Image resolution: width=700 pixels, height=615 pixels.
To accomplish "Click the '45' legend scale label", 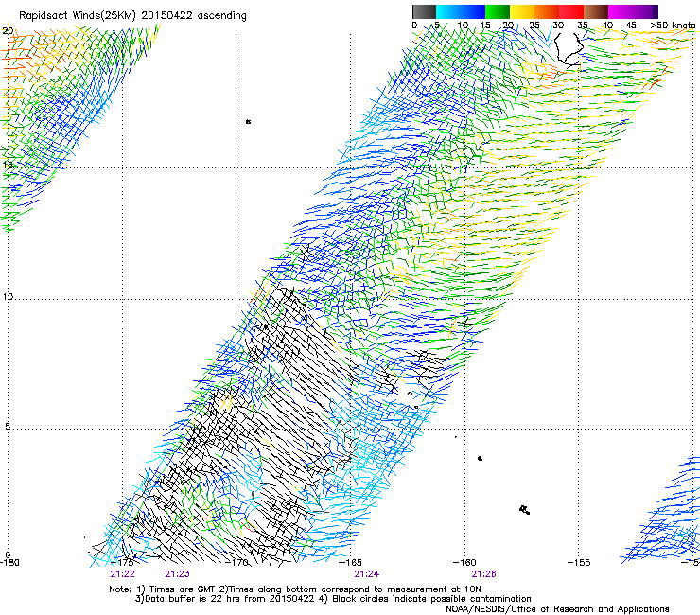I will click(631, 26).
